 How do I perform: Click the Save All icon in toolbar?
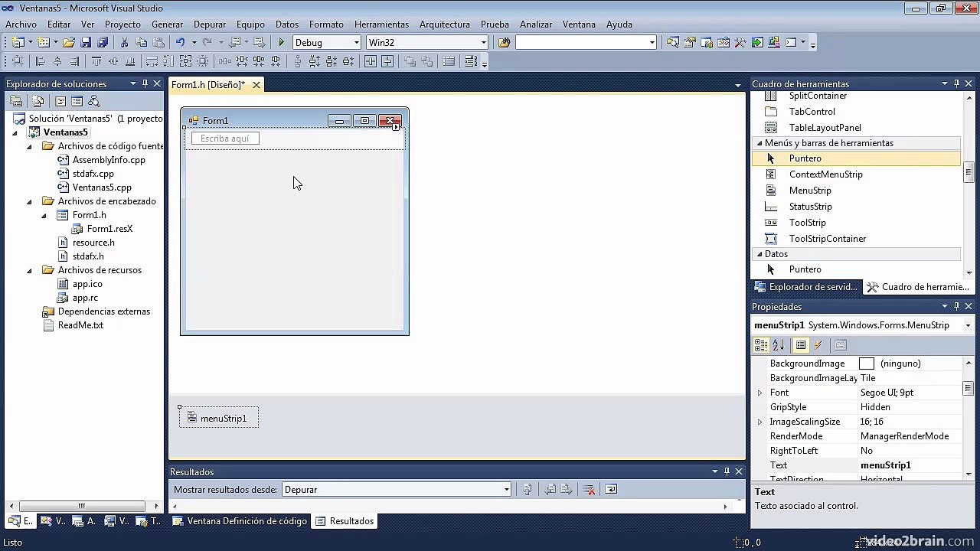[103, 43]
